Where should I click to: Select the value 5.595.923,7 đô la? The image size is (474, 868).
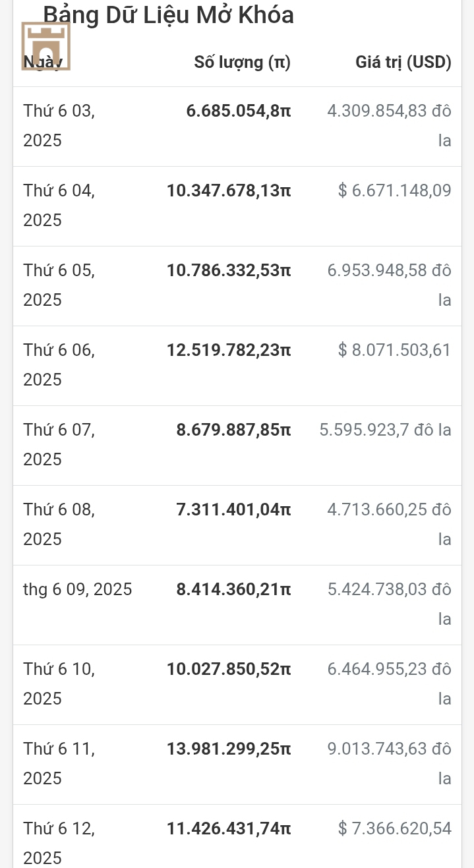tap(386, 430)
